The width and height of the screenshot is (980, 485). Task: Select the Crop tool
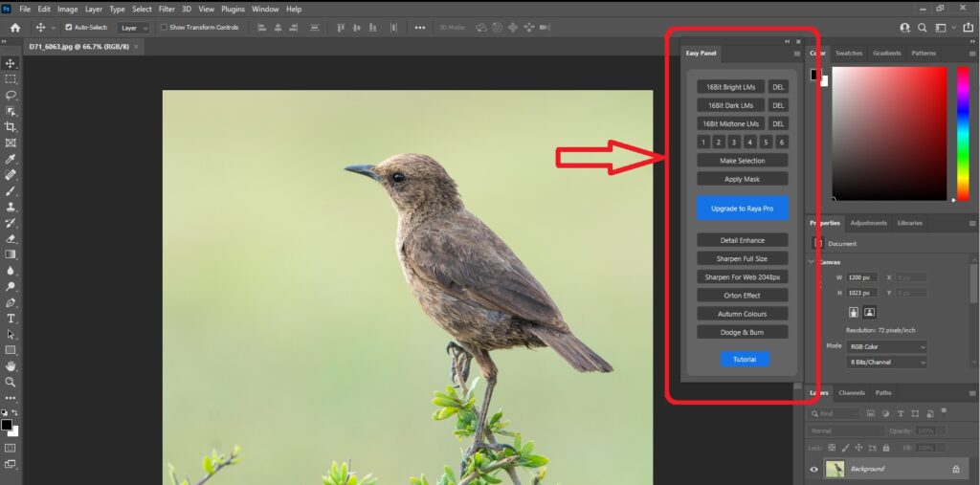tap(11, 126)
